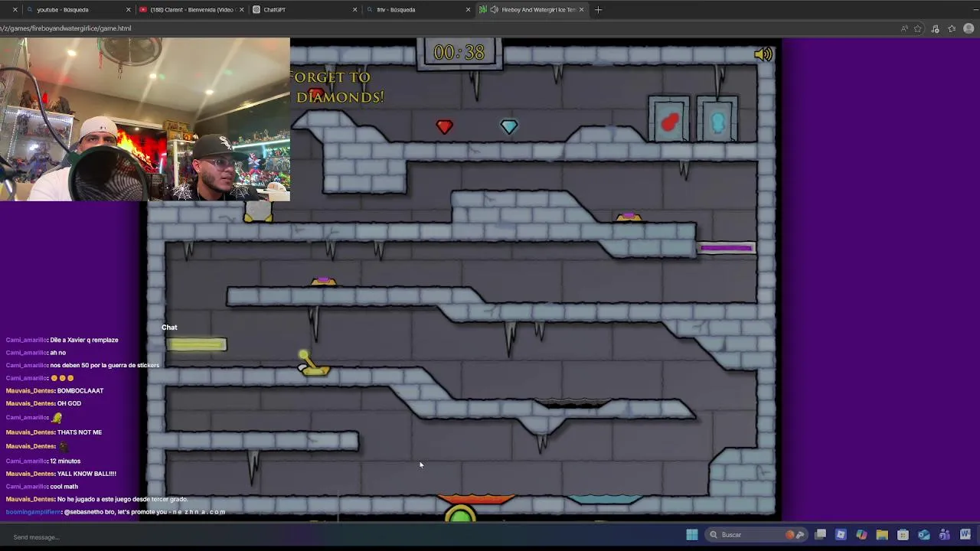Click the blue water pool on floor
This screenshot has height=551, width=980.
(605, 500)
